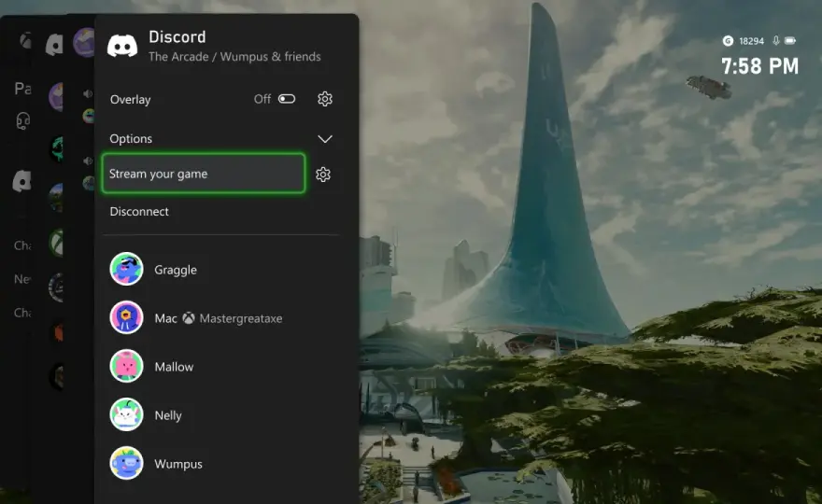
Task: Click the microphone status icon
Action: [x=776, y=40]
